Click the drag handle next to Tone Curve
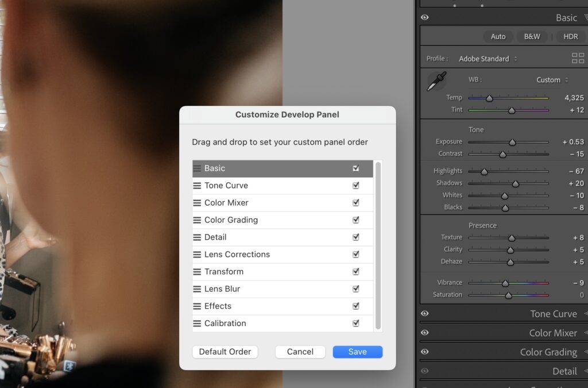 pos(197,185)
